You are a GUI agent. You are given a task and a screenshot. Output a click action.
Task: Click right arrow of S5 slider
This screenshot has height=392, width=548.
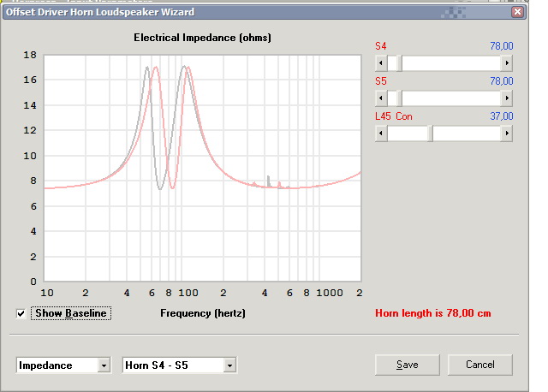[x=506, y=98]
